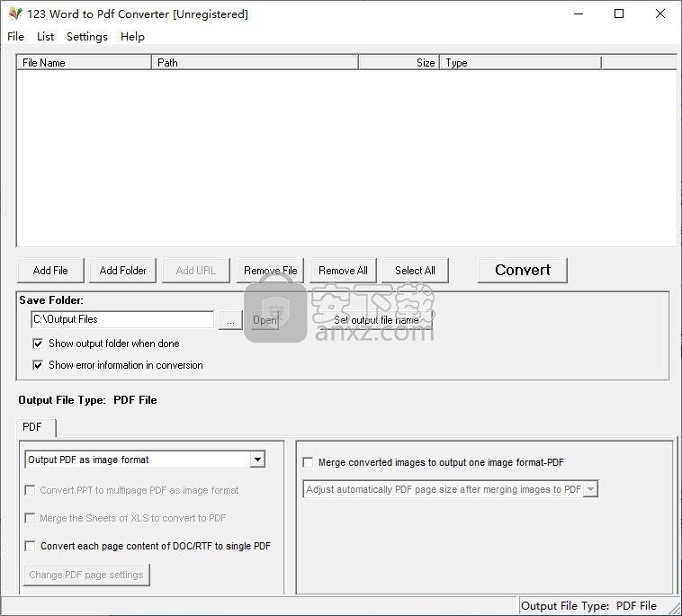Open the Settings menu
Image resolution: width=682 pixels, height=616 pixels.
[x=87, y=37]
